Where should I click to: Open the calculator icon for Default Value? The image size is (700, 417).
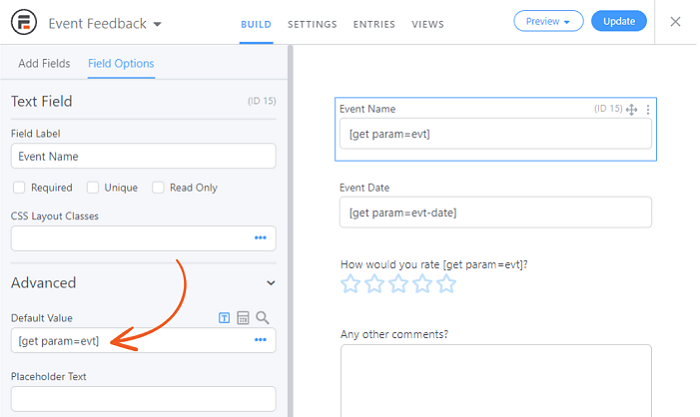[x=243, y=318]
